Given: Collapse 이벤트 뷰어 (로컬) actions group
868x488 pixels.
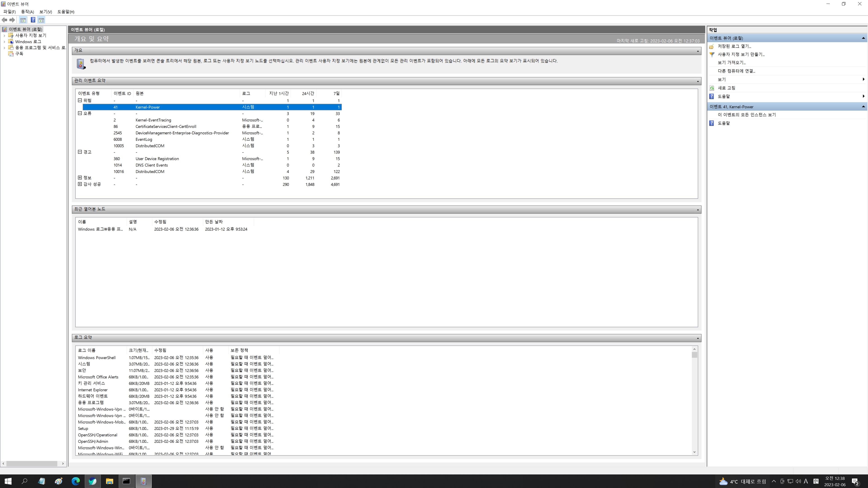Looking at the screenshot, I should (x=863, y=38).
